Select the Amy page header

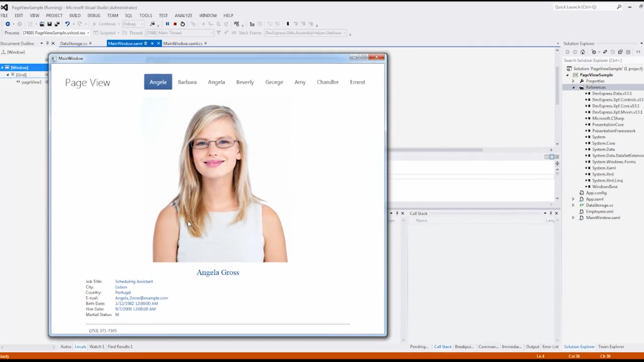300,82
